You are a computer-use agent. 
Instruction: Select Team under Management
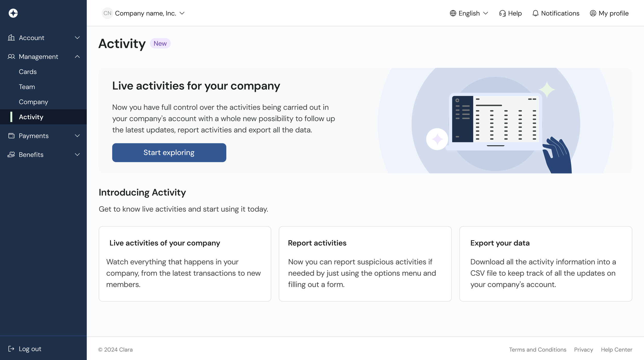27,87
